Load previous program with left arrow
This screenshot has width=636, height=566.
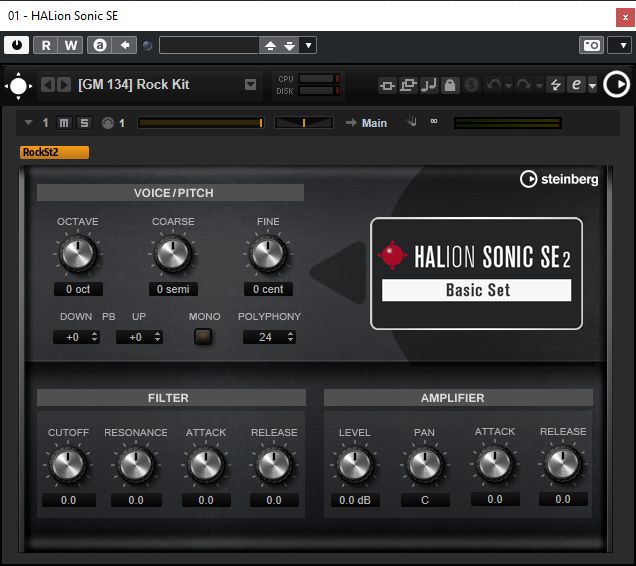[48, 85]
